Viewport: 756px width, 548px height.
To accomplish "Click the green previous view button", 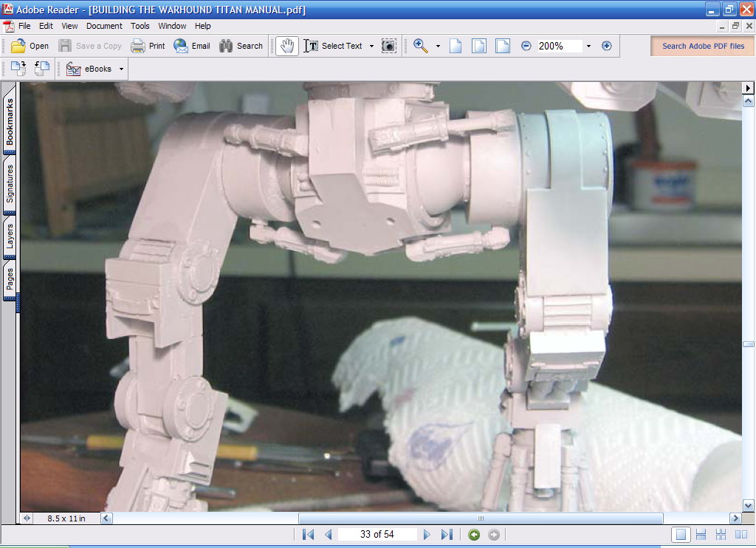I will pos(474,535).
